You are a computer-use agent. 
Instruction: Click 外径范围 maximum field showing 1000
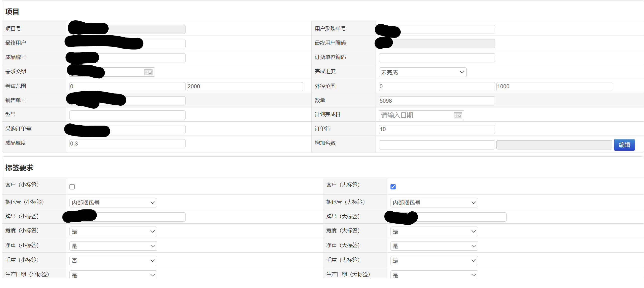554,86
